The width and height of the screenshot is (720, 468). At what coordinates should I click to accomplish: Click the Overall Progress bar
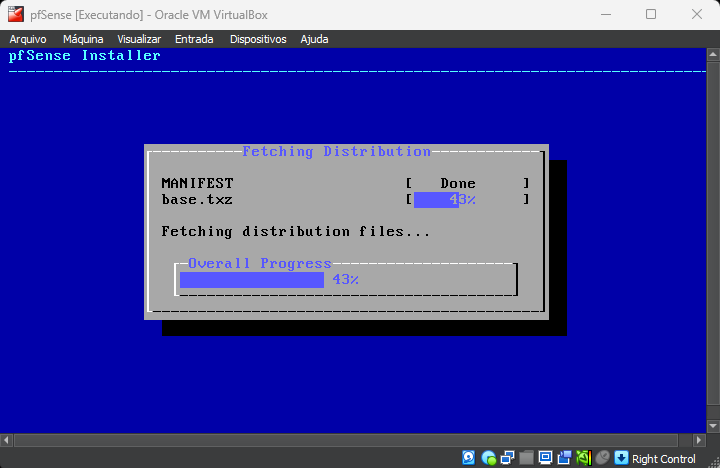(x=346, y=280)
